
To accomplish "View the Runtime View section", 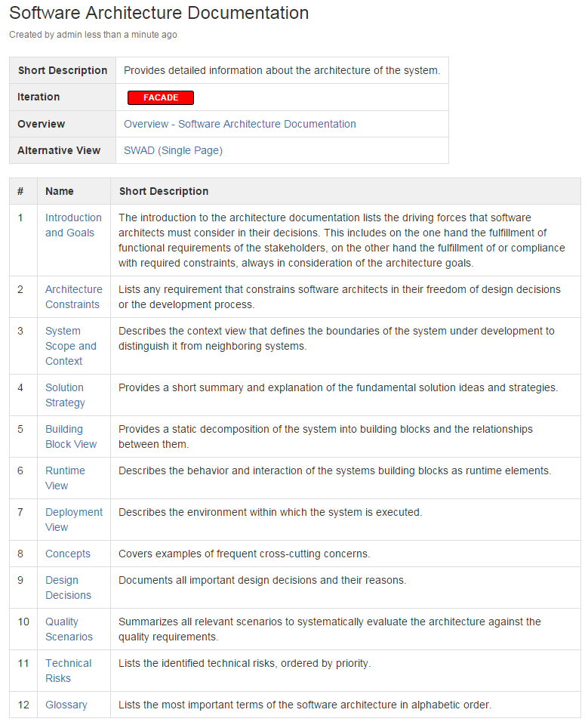I will pyautogui.click(x=65, y=478).
